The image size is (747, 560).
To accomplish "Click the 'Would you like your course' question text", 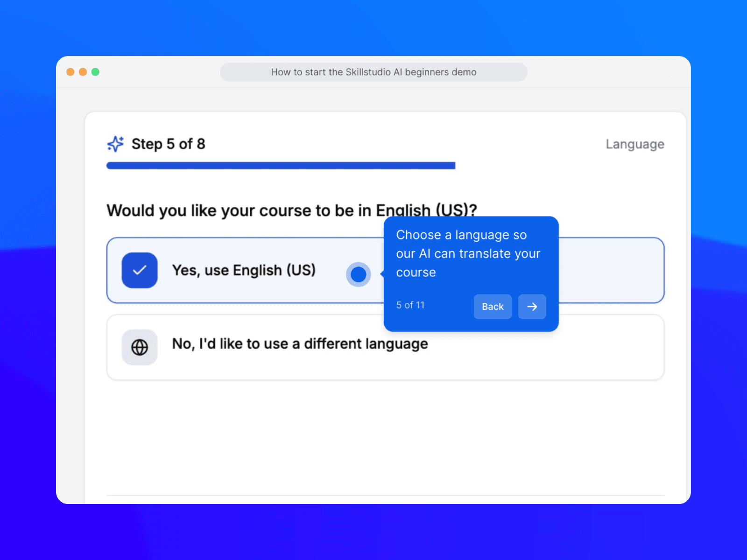I will coord(292,210).
